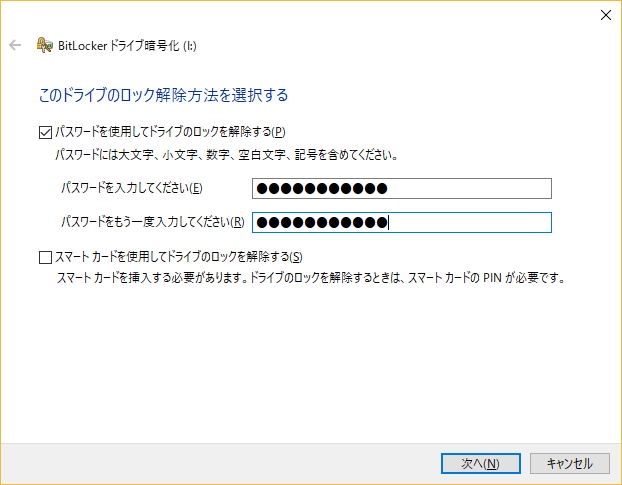The image size is (622, 485).
Task: Click the password hint about 大文字、小文字、数字
Action: click(x=227, y=155)
